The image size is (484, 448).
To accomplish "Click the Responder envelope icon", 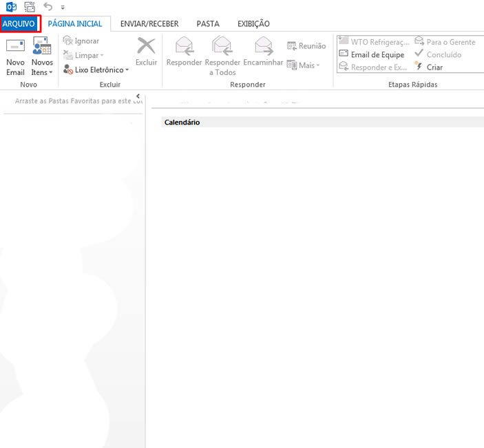I will click(x=185, y=45).
